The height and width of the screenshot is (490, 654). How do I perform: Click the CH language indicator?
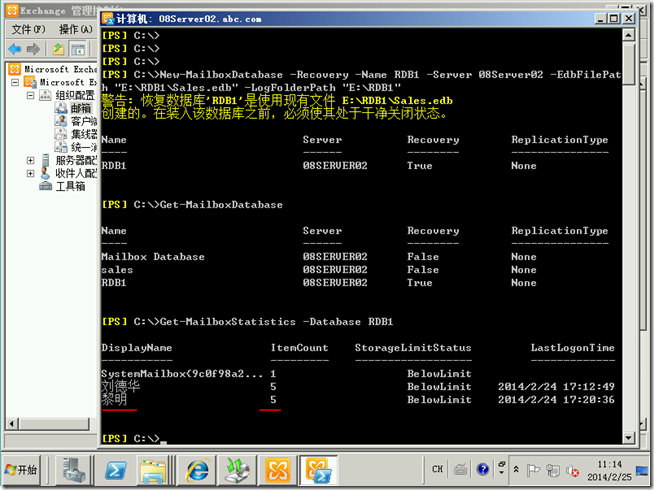pyautogui.click(x=438, y=470)
